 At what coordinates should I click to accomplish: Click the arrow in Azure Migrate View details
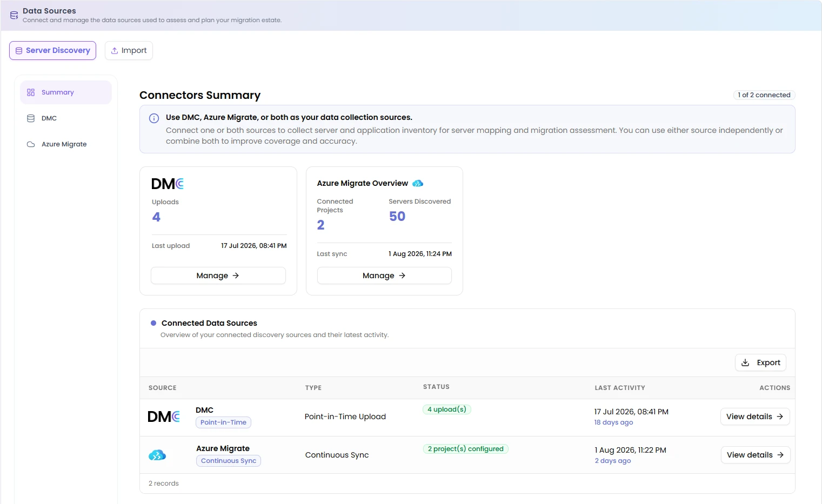click(x=780, y=455)
